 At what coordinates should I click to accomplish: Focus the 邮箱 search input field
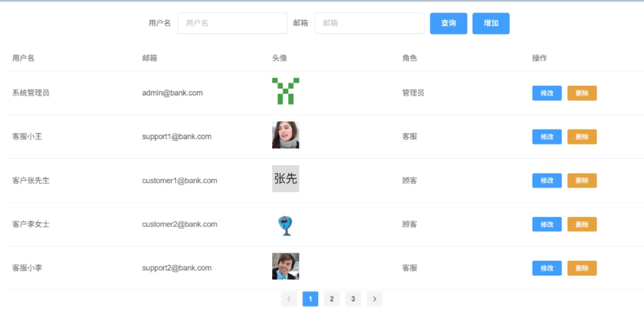pyautogui.click(x=369, y=23)
